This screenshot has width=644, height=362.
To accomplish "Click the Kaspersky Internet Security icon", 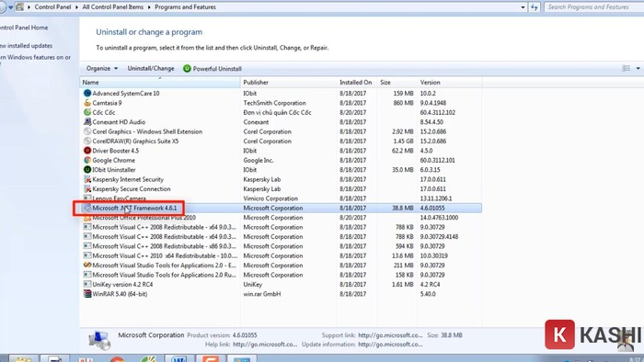I will [87, 179].
